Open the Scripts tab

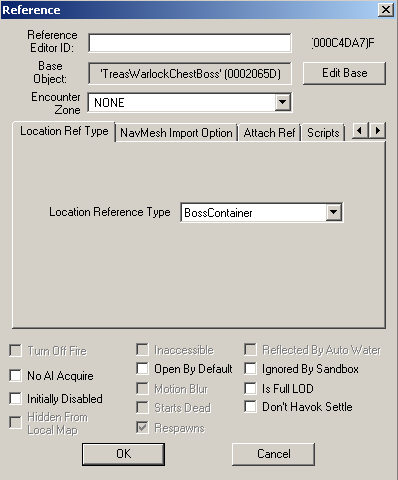pyautogui.click(x=323, y=133)
